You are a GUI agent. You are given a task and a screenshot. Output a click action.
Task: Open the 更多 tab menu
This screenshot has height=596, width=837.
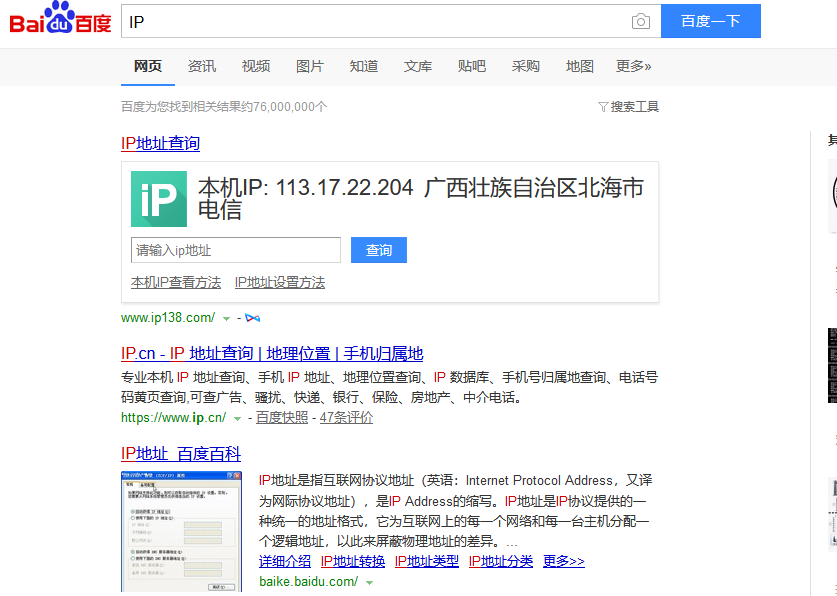[633, 66]
